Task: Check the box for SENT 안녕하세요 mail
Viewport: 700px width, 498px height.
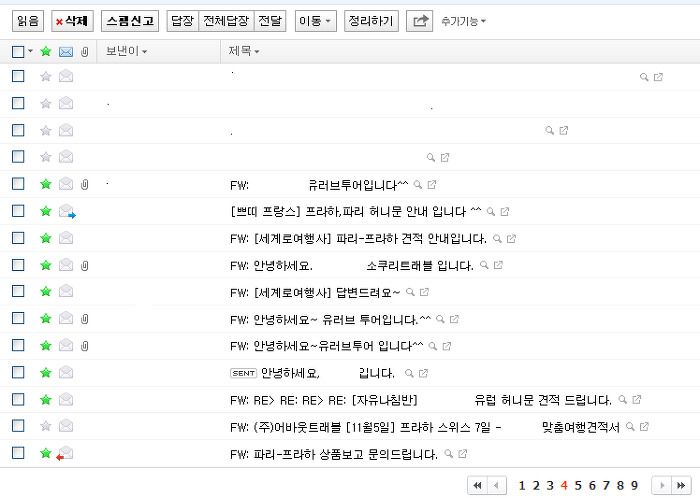Action: (18, 372)
